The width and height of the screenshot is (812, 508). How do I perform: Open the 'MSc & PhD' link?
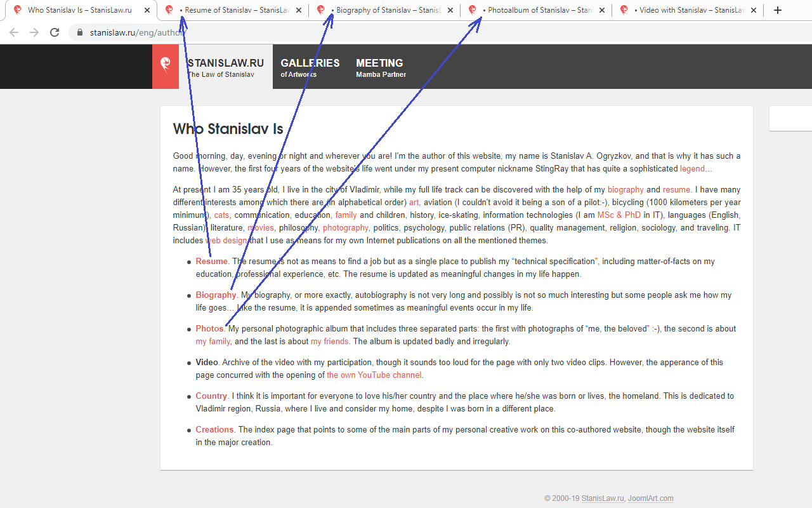coord(619,215)
